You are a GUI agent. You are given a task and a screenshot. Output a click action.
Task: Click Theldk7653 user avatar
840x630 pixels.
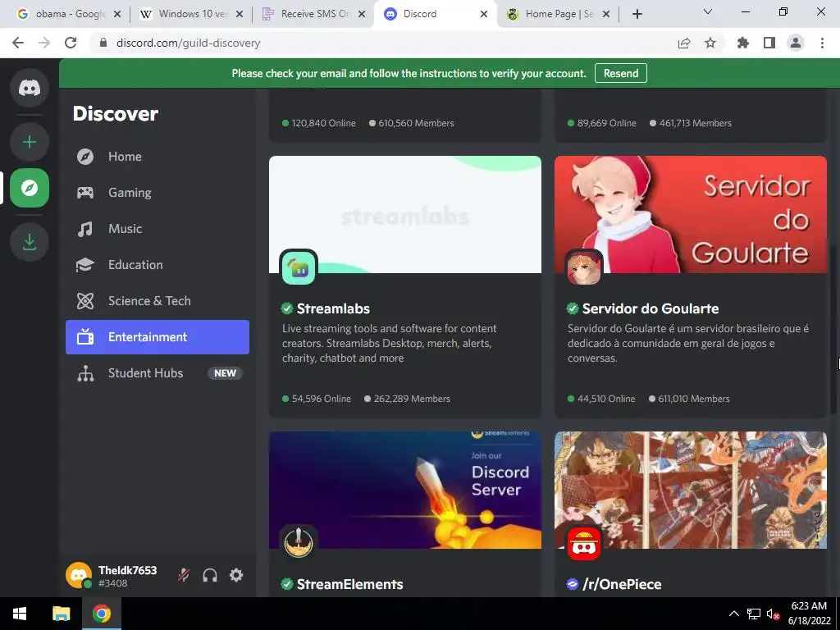(79, 575)
